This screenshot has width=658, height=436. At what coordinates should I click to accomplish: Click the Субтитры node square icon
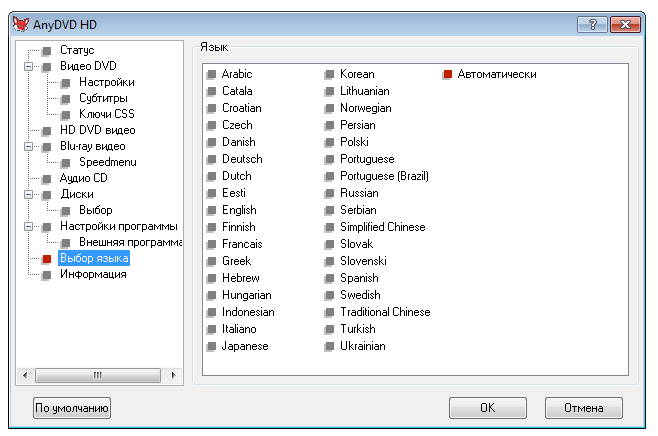point(65,99)
